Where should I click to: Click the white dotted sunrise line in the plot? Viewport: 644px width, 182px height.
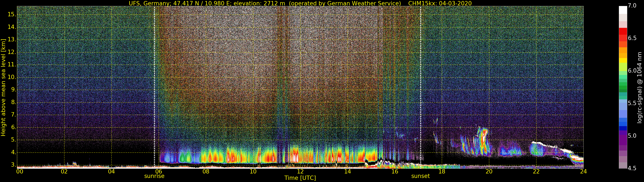point(155,87)
